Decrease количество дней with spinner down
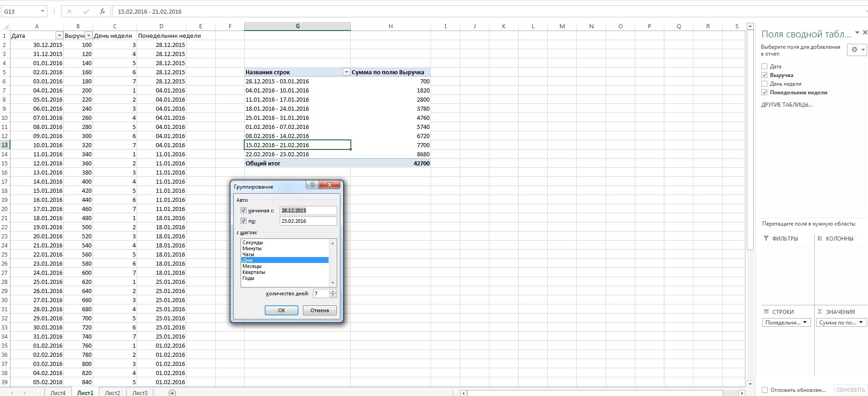868x396 pixels. (x=333, y=296)
